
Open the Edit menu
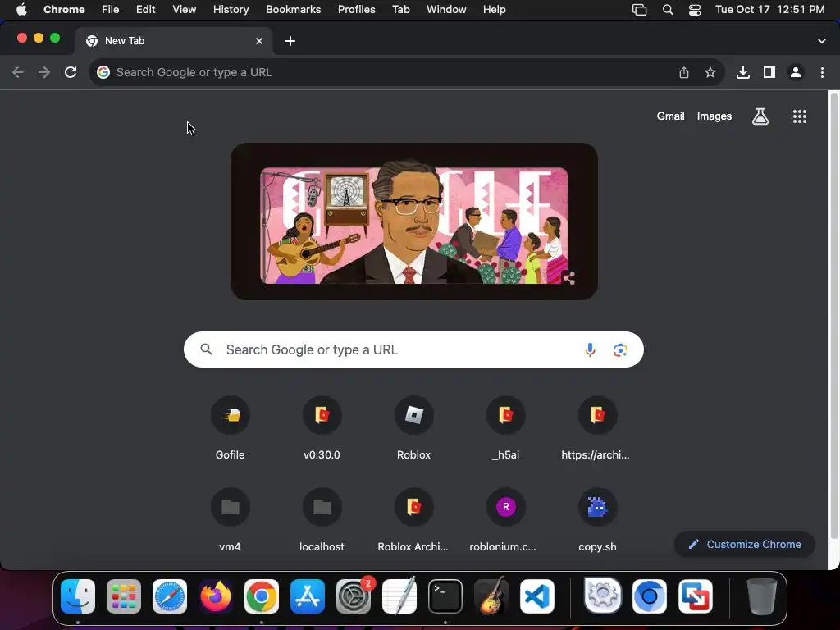[x=146, y=10]
